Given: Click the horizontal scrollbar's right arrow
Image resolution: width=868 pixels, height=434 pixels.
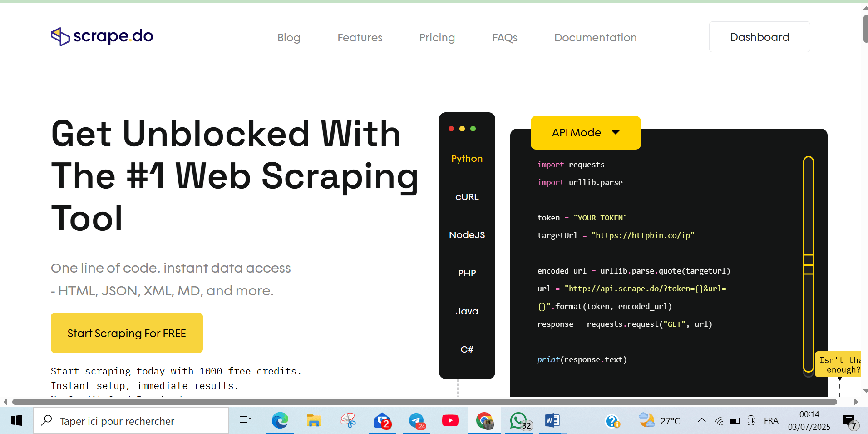Looking at the screenshot, I should coord(856,402).
